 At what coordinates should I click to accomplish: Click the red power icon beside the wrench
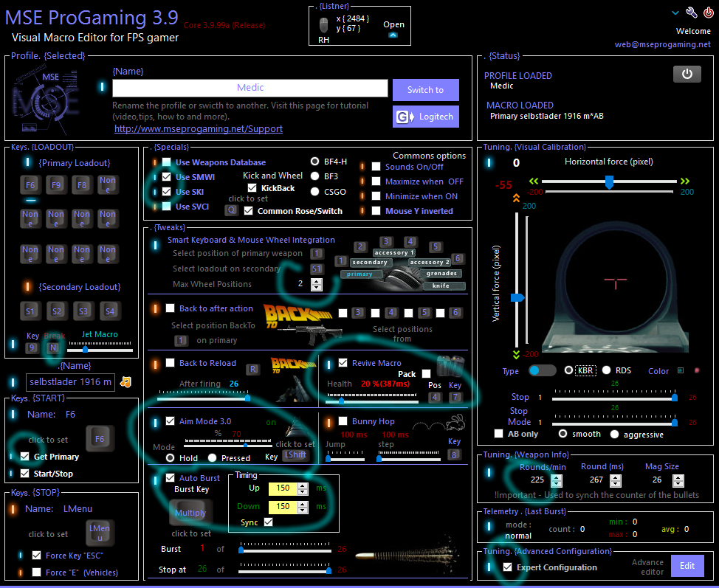tap(709, 13)
